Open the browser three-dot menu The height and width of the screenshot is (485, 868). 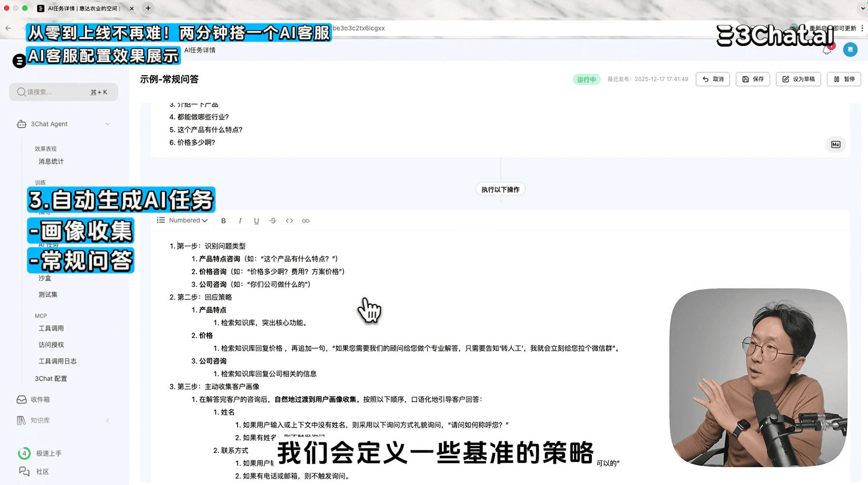point(862,28)
